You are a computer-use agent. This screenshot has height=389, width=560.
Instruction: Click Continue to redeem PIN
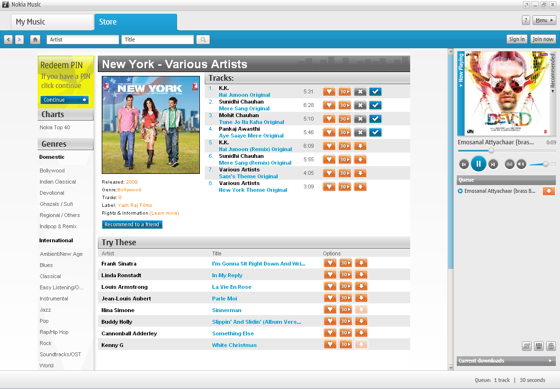tap(65, 100)
